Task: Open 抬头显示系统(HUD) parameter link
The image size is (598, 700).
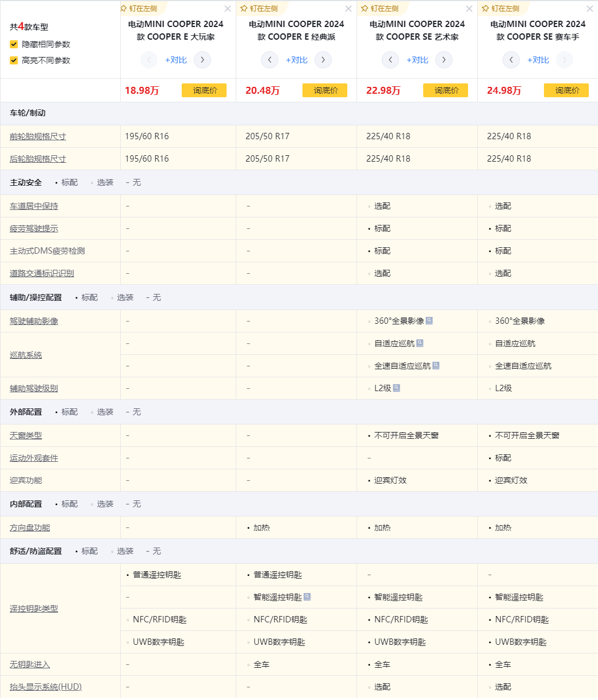Action: pos(46,687)
